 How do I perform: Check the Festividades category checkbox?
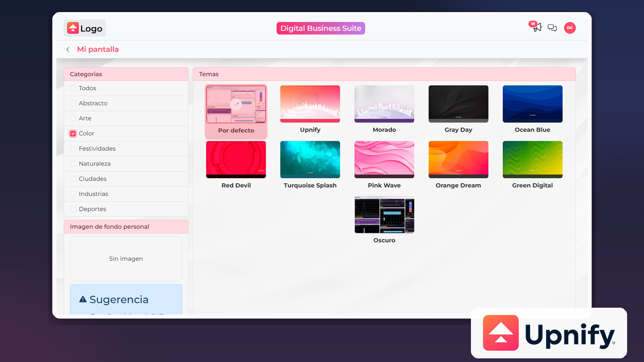(x=73, y=148)
